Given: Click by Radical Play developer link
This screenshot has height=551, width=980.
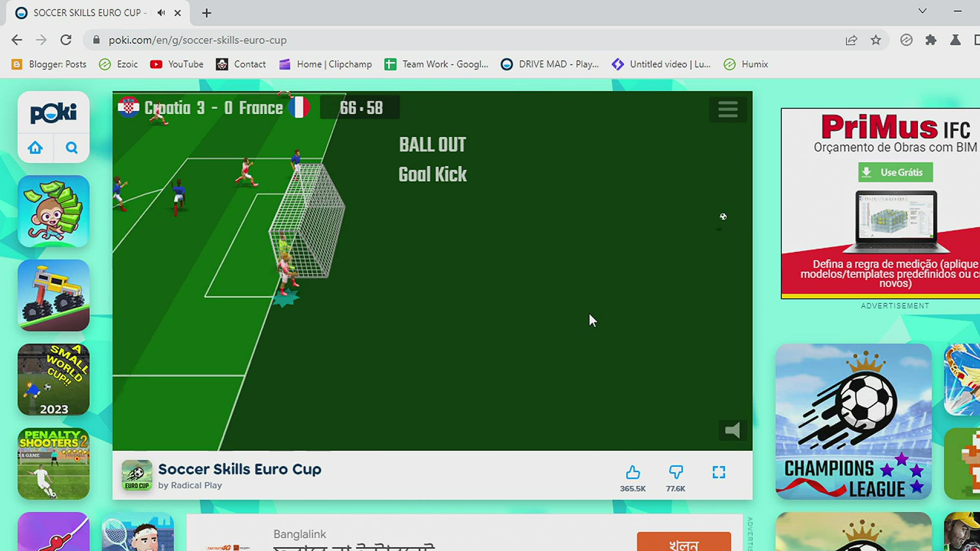Looking at the screenshot, I should 190,485.
